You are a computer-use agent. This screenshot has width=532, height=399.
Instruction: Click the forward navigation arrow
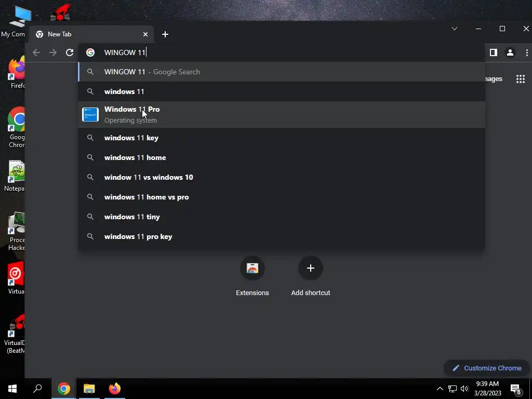click(x=53, y=52)
